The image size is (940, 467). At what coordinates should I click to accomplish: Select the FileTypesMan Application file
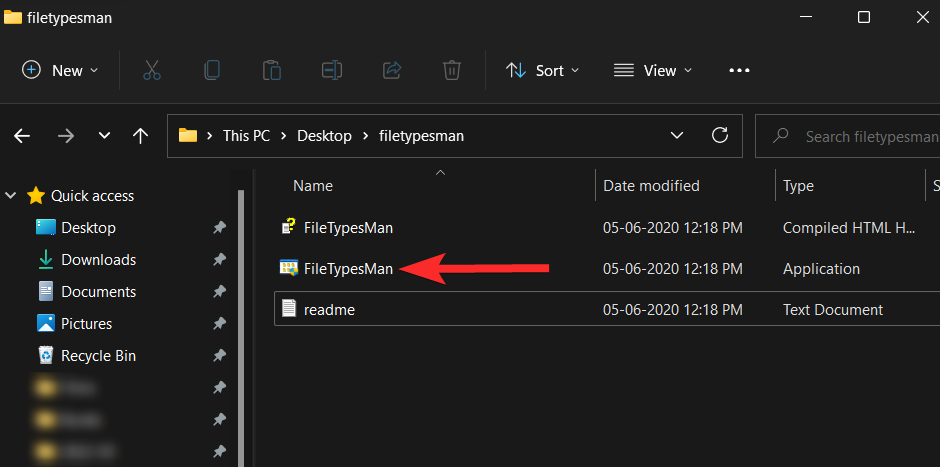pyautogui.click(x=348, y=269)
